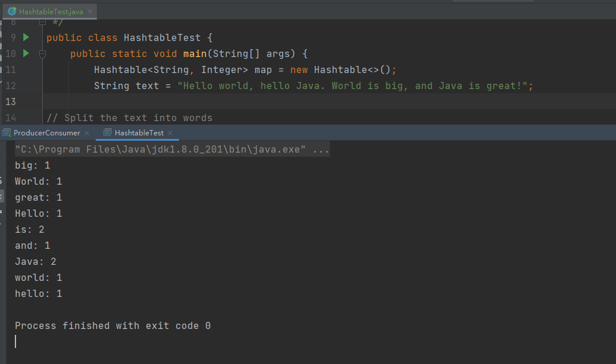Click the string literal starting with "Hello world" on line 12
The height and width of the screenshot is (364, 616).
click(352, 86)
